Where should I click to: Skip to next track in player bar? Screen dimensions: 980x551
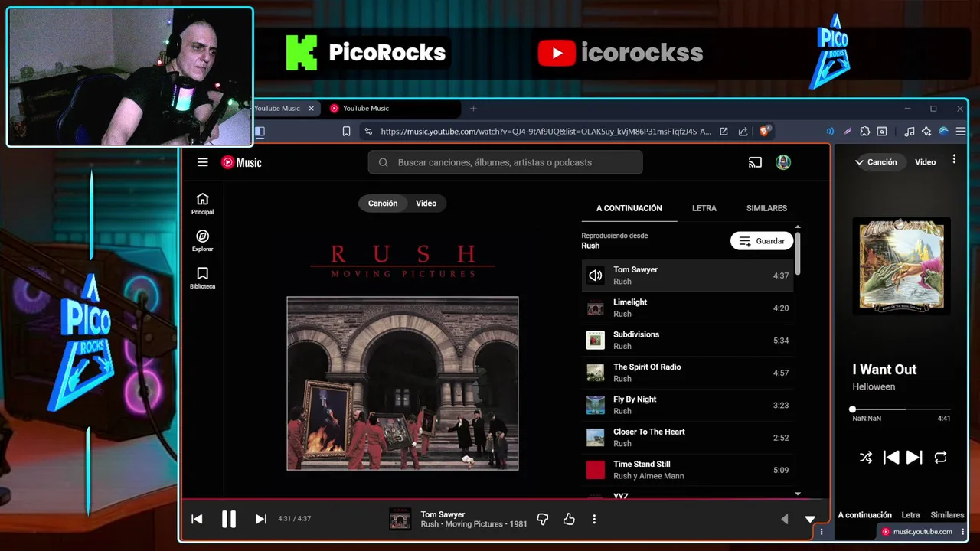260,519
